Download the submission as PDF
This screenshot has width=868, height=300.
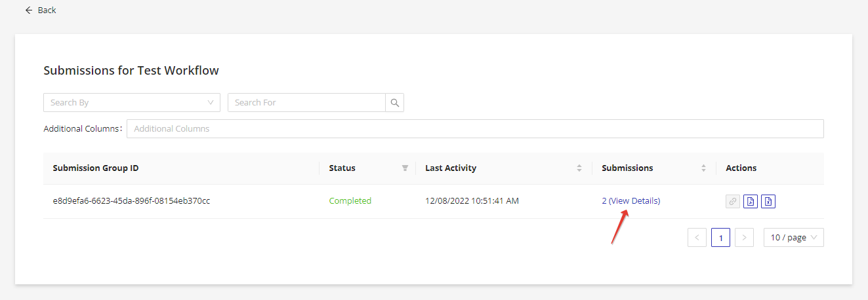pyautogui.click(x=751, y=201)
